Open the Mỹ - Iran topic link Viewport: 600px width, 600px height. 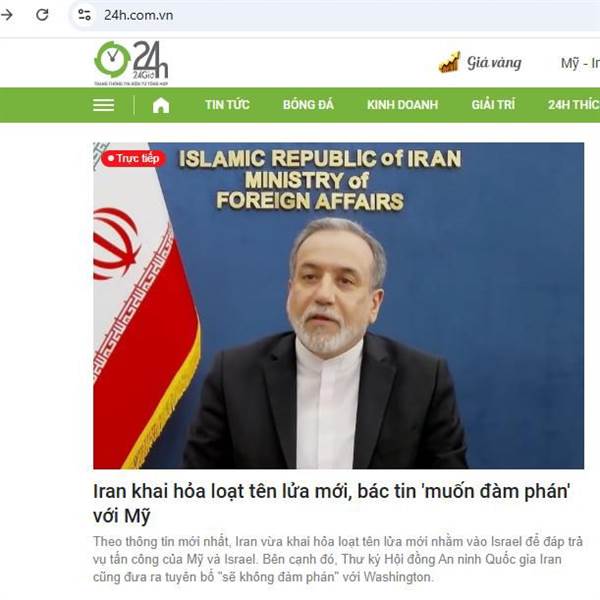coord(580,63)
